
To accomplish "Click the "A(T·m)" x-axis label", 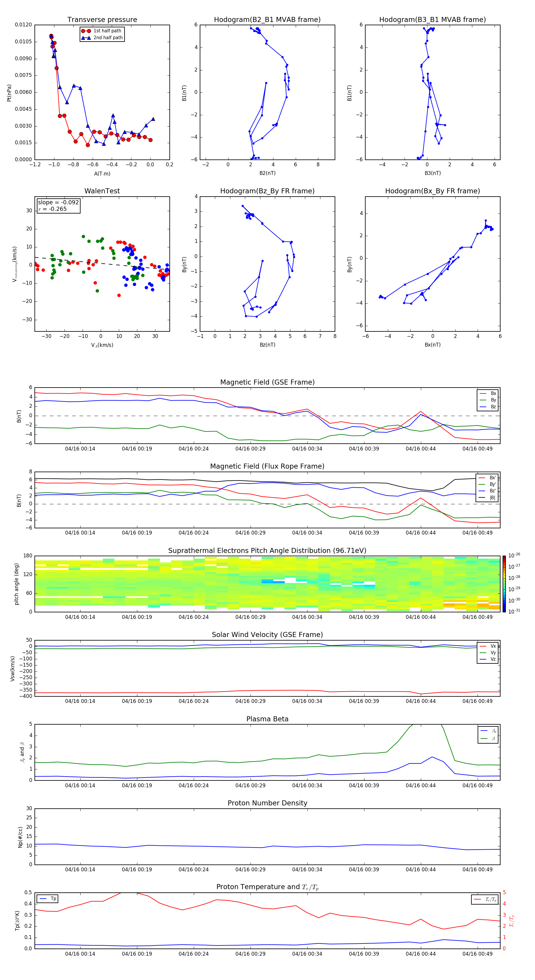I will (x=102, y=173).
